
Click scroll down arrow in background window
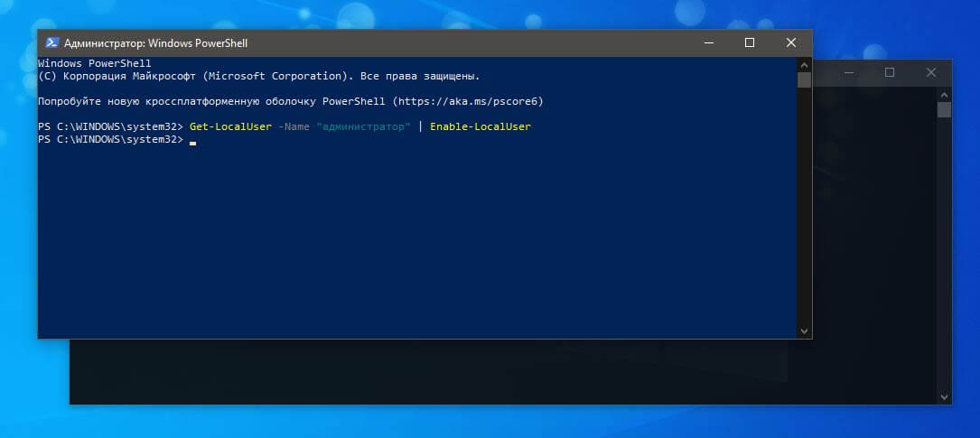click(945, 396)
